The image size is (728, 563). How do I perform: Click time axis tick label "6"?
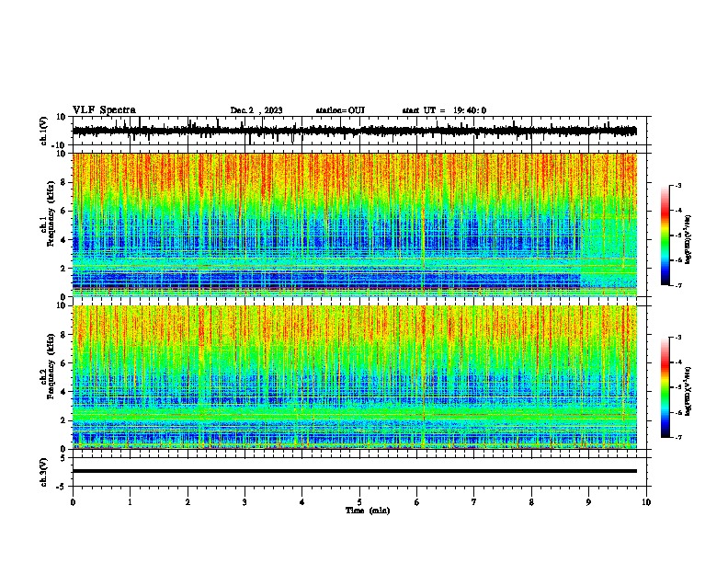coord(416,502)
